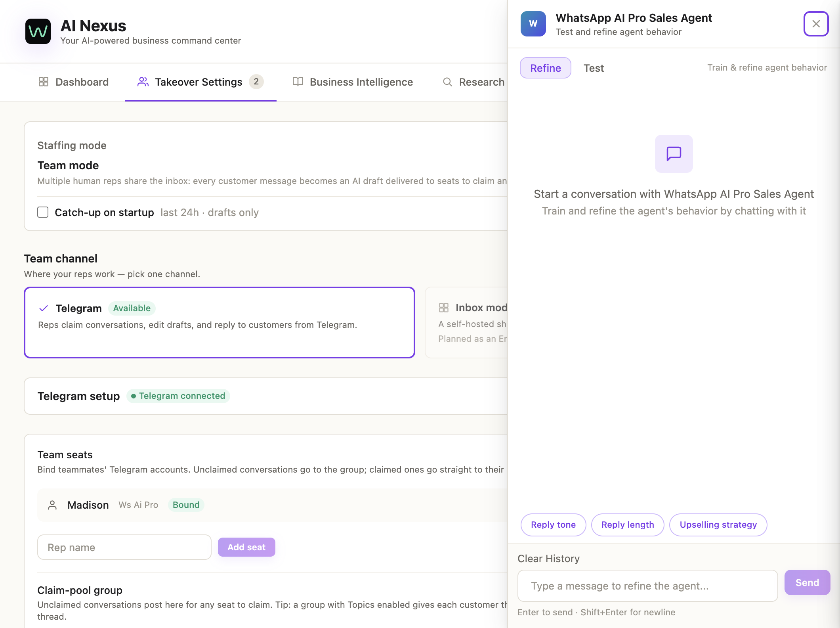This screenshot has width=840, height=628.
Task: Click the Reply length suggestion chip
Action: tap(628, 525)
